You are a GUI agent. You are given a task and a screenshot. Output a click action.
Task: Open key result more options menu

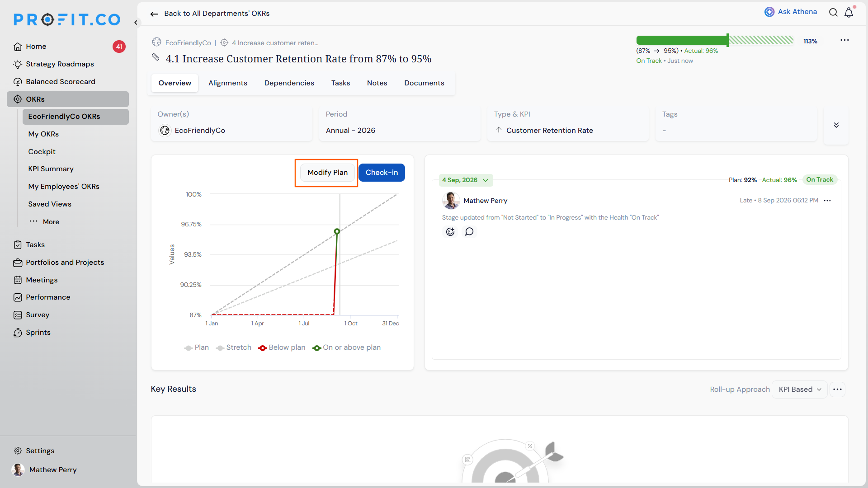click(844, 40)
